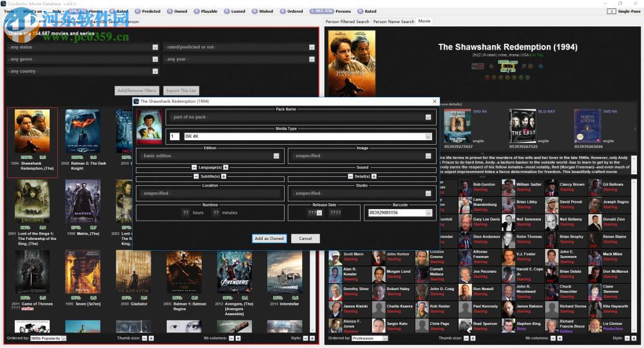Select the Game of Thrones thumbnail
The height and width of the screenshot is (348, 644).
point(32,273)
